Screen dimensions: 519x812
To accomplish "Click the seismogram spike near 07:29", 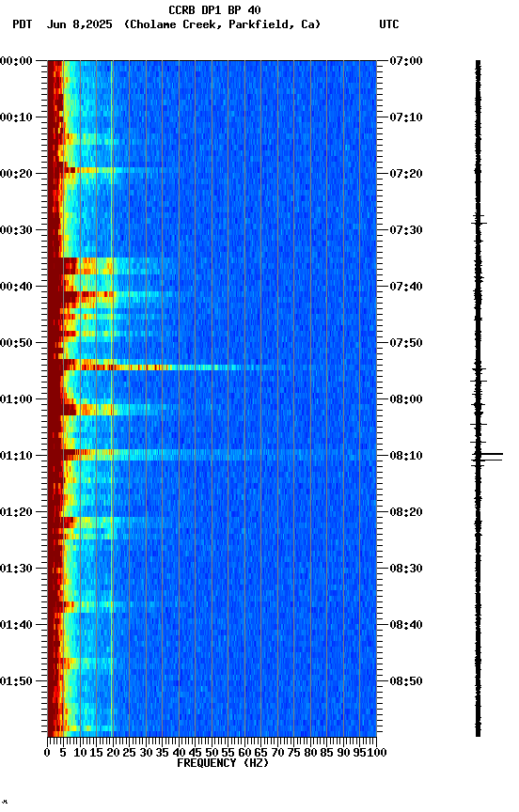I will pyautogui.click(x=479, y=224).
